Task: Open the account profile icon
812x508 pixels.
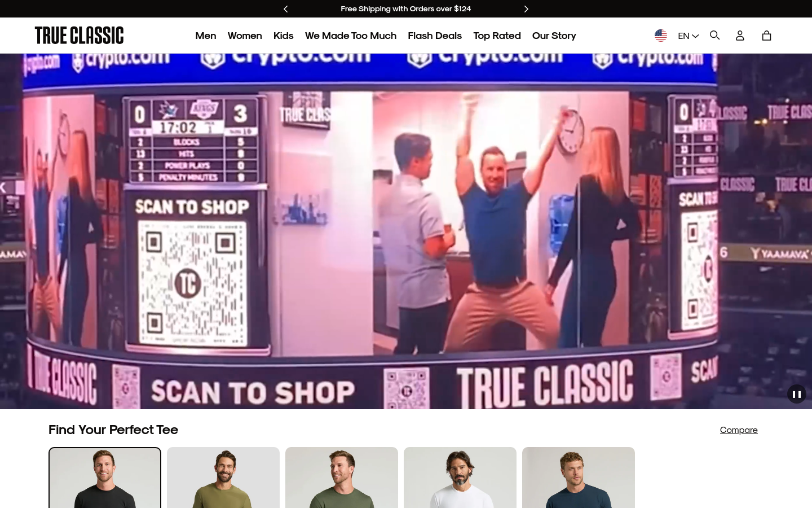Action: [x=740, y=36]
